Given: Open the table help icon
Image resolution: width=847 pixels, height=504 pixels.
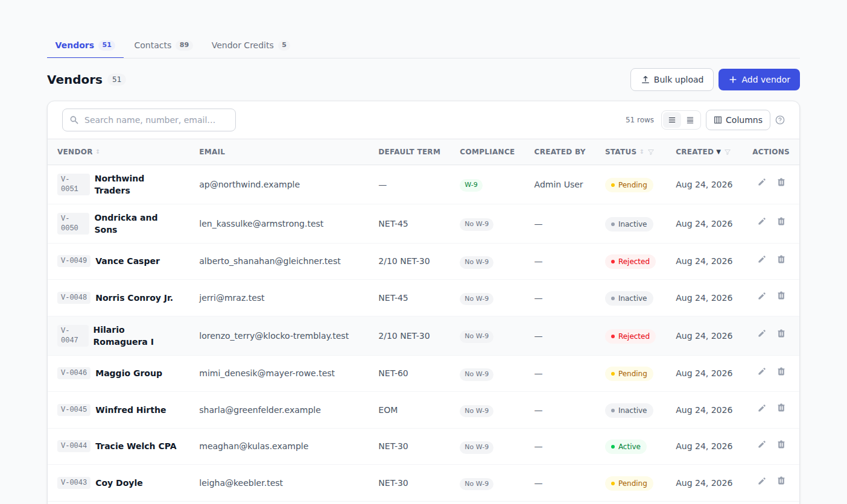Looking at the screenshot, I should [x=780, y=120].
